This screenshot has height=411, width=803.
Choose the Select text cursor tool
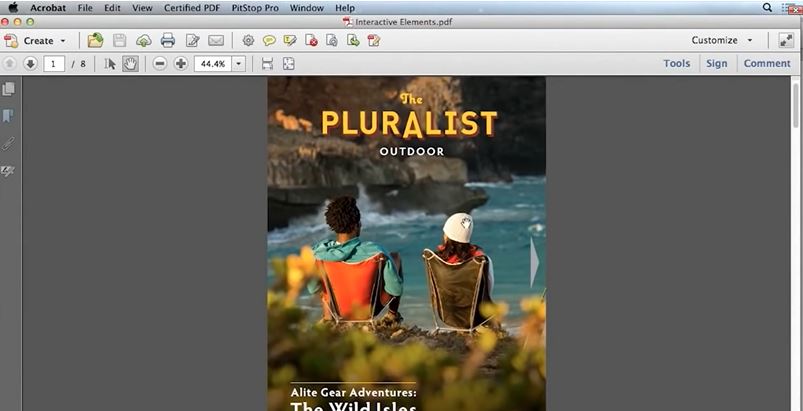110,63
